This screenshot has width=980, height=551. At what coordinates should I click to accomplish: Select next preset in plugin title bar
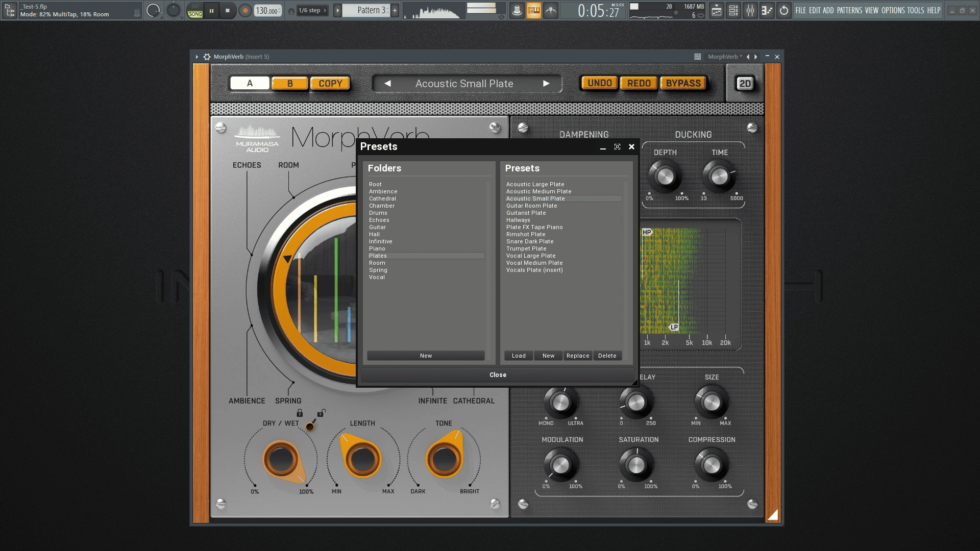point(756,57)
